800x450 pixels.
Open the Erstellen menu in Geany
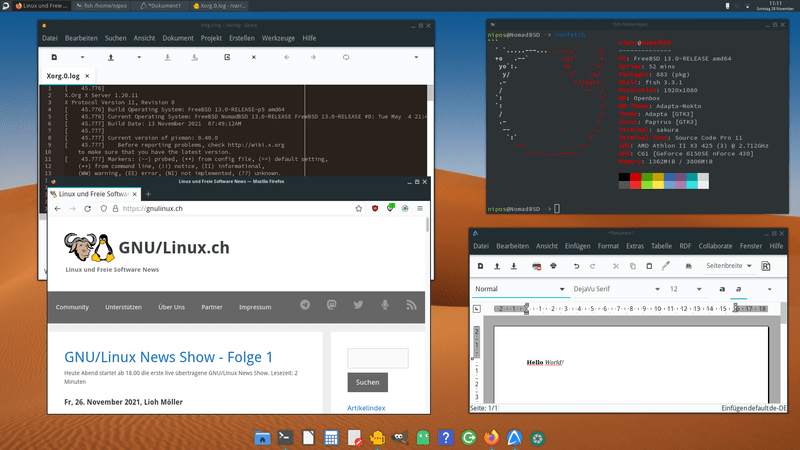pyautogui.click(x=242, y=38)
